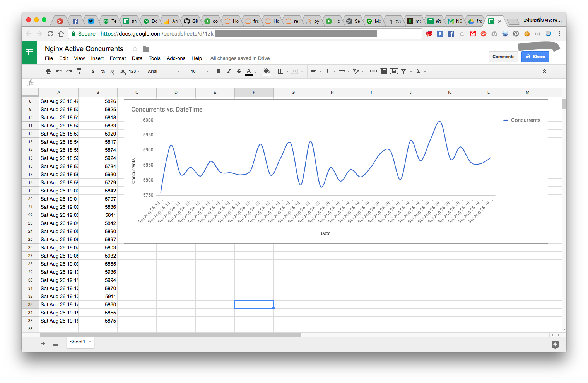Image resolution: width=588 pixels, height=383 pixels.
Task: Click the Insert chart icon
Action: pos(394,71)
